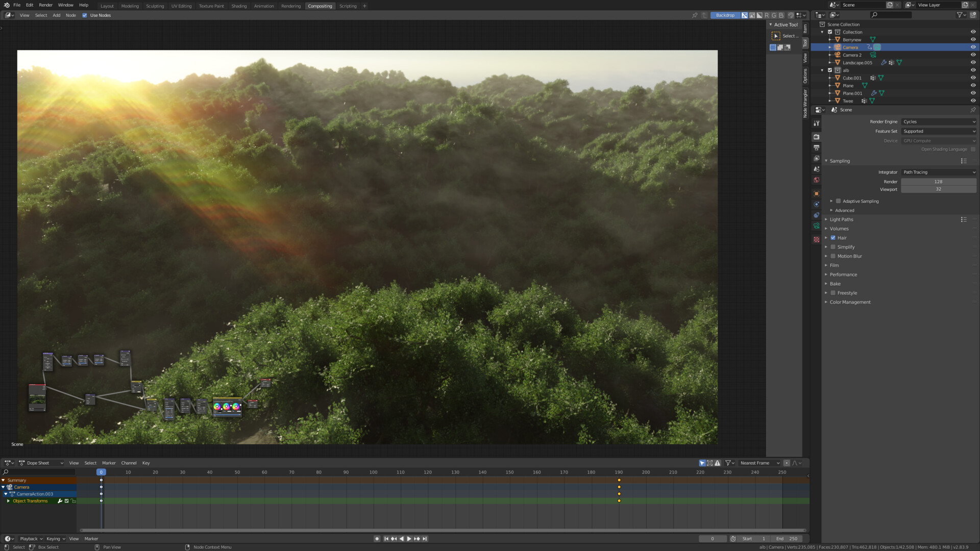The image size is (980, 551).
Task: Open the Render menu in the top bar
Action: [45, 5]
